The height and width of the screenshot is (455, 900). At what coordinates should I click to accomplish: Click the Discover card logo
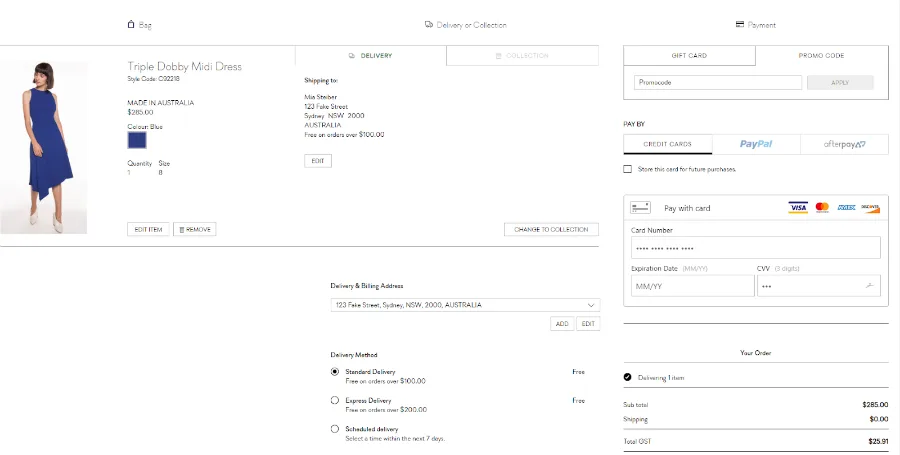coord(870,208)
